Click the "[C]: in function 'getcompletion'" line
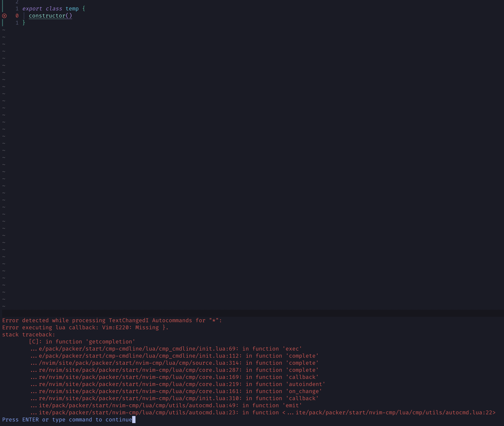Viewport: 504px width, 426px height. 82,341
